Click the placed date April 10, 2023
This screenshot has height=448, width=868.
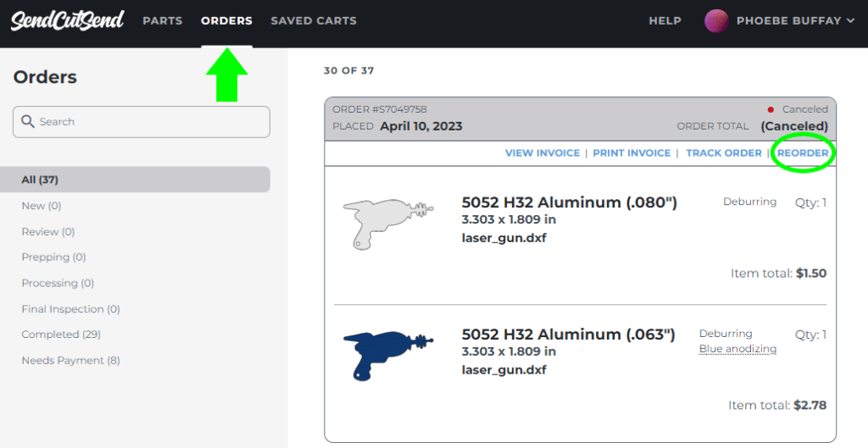pyautogui.click(x=421, y=126)
